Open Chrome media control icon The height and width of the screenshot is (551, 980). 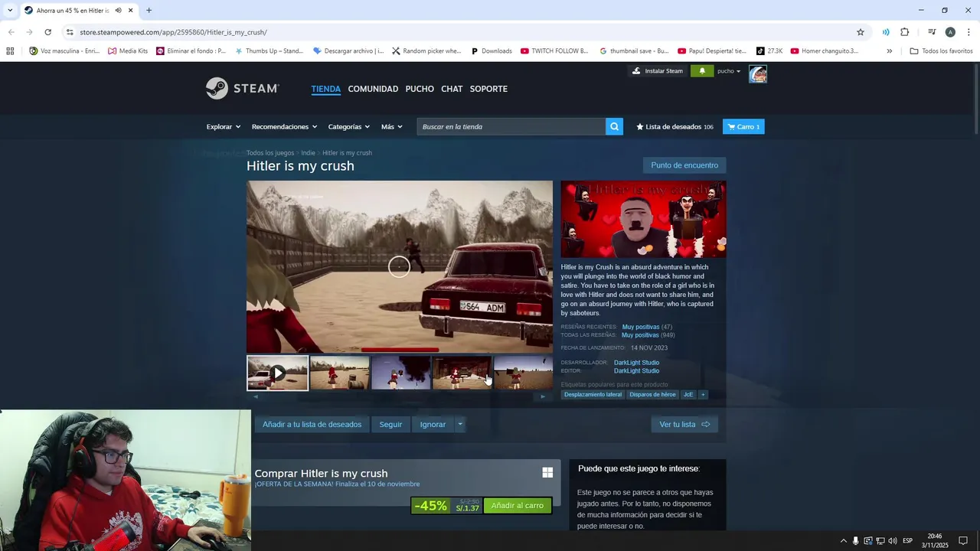point(932,32)
